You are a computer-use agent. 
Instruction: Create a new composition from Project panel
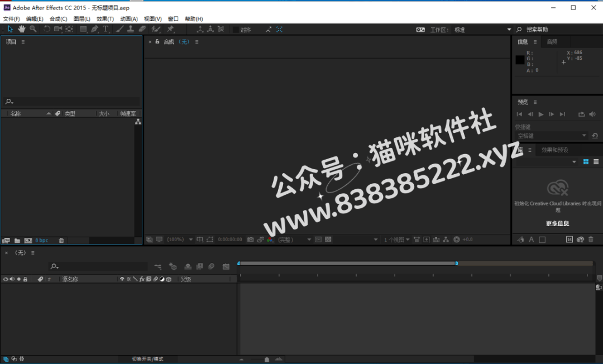tap(28, 241)
